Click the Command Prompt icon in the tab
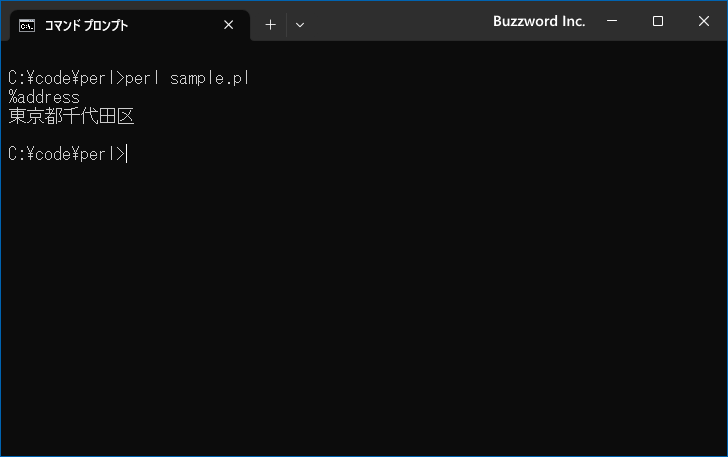The image size is (728, 457). (x=27, y=25)
